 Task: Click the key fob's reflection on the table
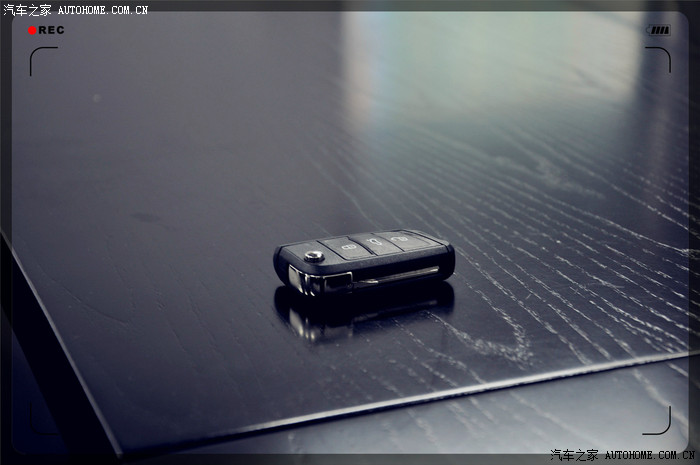(x=360, y=308)
